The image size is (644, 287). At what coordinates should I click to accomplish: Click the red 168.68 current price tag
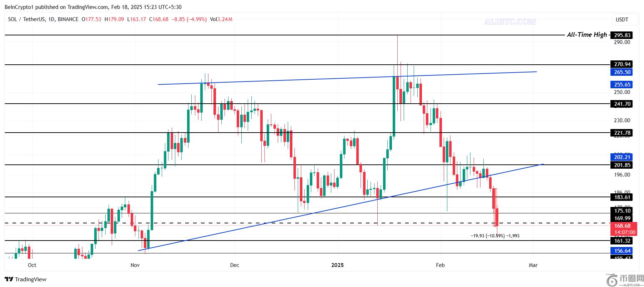tap(622, 226)
